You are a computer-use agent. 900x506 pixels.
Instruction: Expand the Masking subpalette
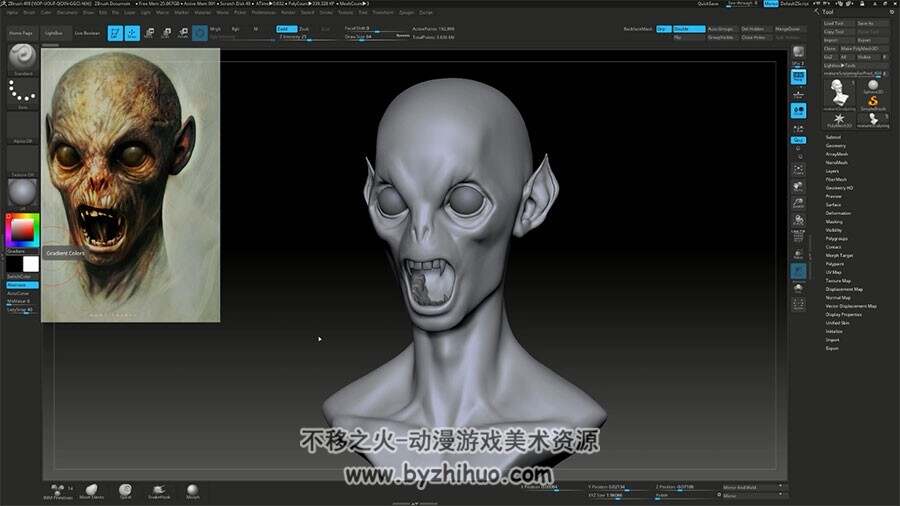(834, 221)
